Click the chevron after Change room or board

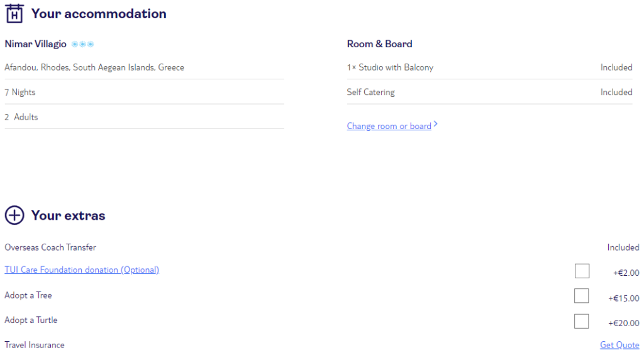(x=436, y=124)
